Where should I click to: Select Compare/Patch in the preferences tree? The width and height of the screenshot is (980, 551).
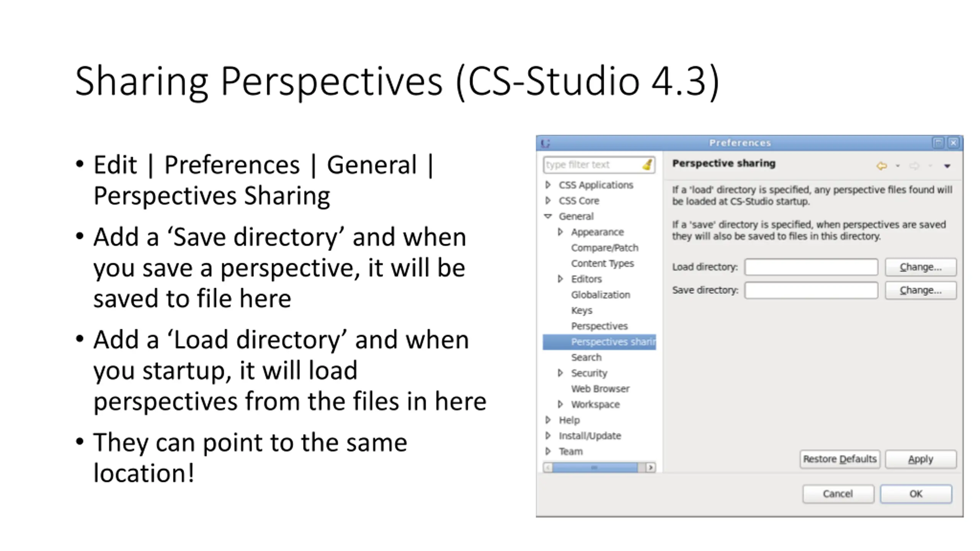(604, 248)
